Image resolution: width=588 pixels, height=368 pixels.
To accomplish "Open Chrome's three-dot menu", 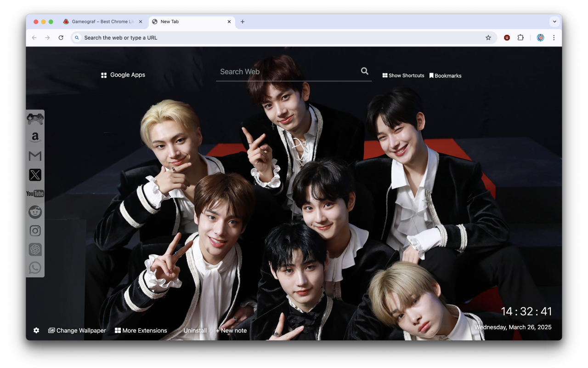I will pos(554,37).
